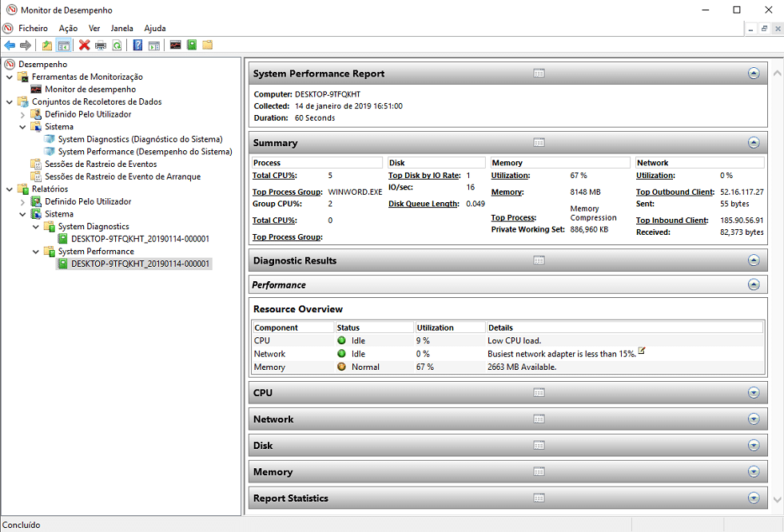Open the table icon in the Memory section header
This screenshot has height=532, width=784.
pos(539,471)
